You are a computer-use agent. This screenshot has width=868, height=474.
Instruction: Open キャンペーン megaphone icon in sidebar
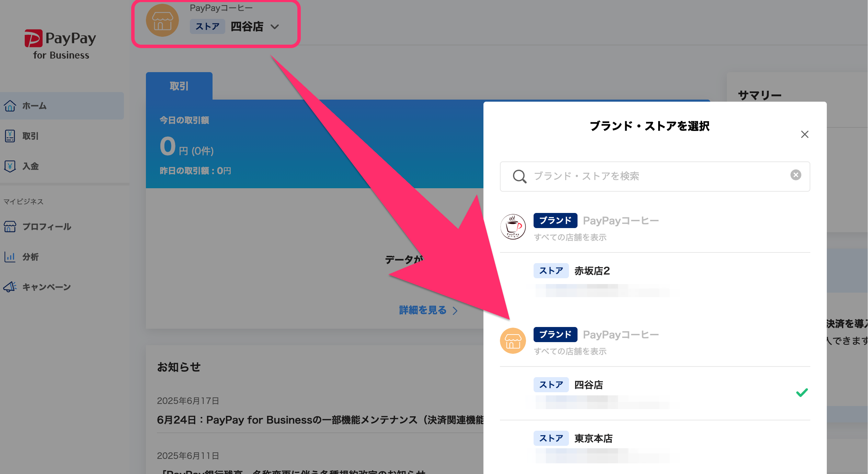(x=10, y=287)
